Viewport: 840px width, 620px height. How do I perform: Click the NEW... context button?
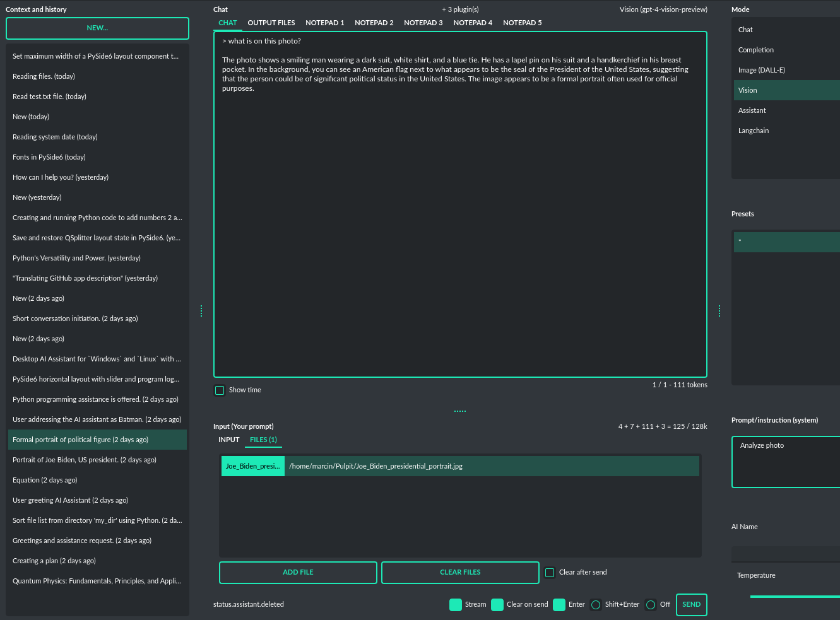[97, 28]
